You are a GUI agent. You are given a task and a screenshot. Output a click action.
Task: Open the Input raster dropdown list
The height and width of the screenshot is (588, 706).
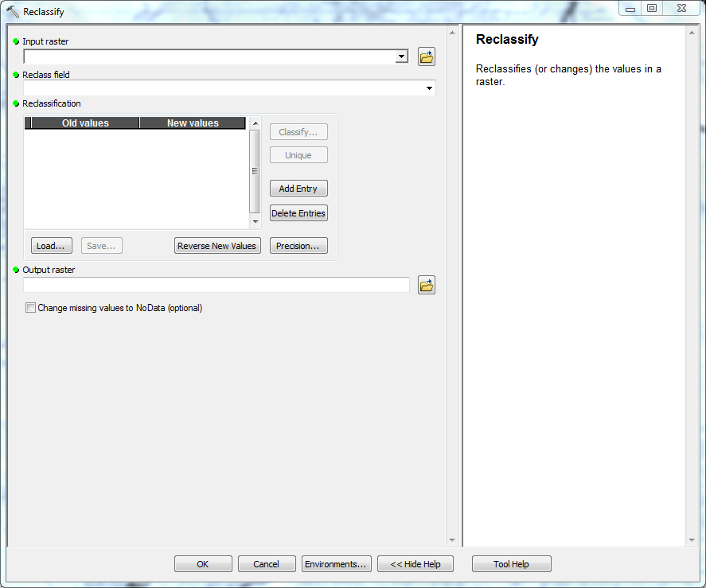tap(402, 57)
